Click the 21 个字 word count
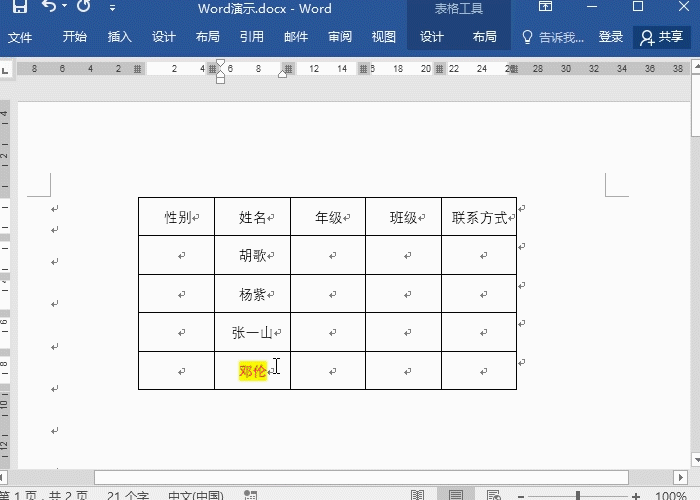This screenshot has width=700, height=500. click(x=128, y=495)
